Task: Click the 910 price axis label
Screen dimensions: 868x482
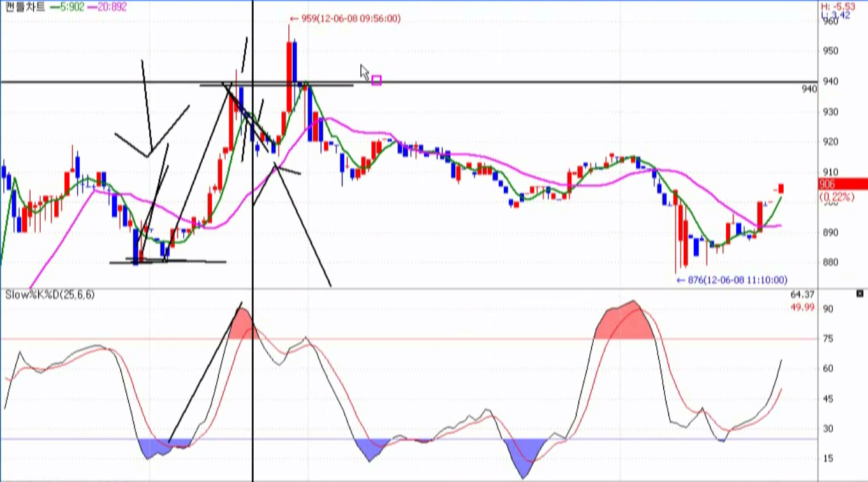Action: click(829, 172)
